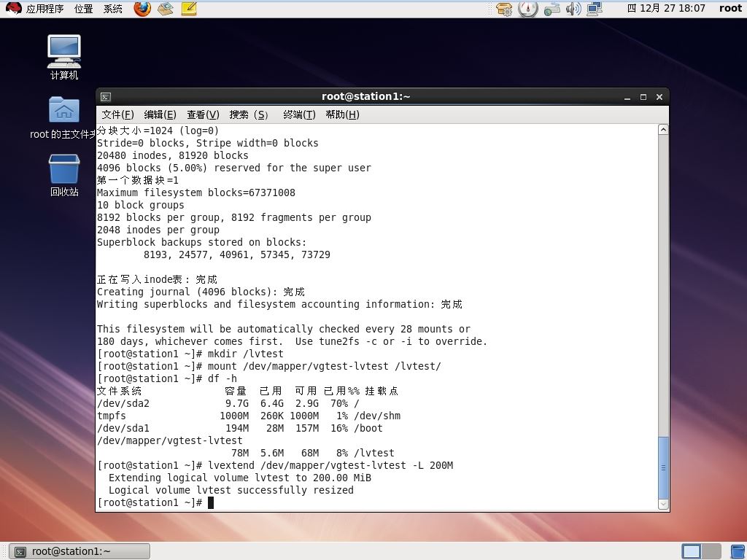Open the terminal 帮助(H) menu
This screenshot has width=747, height=560.
pos(342,114)
